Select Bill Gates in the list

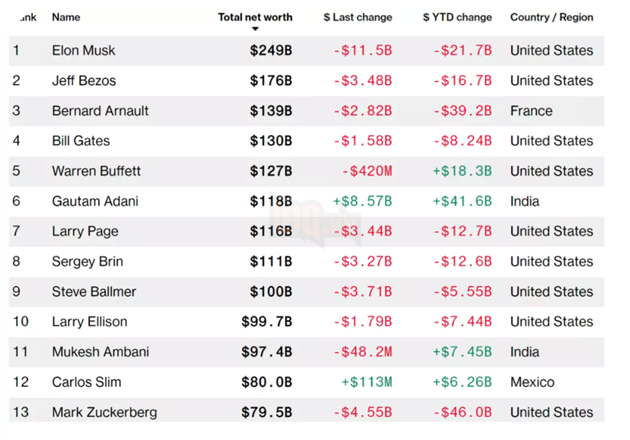tap(81, 141)
